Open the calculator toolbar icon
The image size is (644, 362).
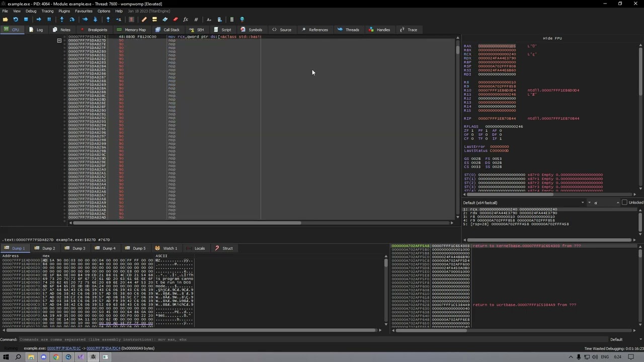pyautogui.click(x=232, y=19)
